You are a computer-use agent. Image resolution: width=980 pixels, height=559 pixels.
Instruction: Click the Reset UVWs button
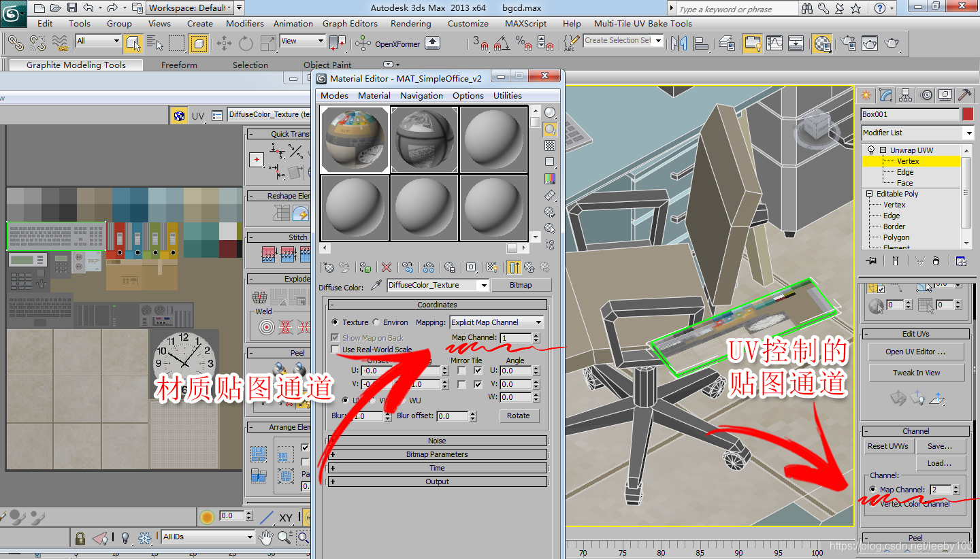pos(888,446)
